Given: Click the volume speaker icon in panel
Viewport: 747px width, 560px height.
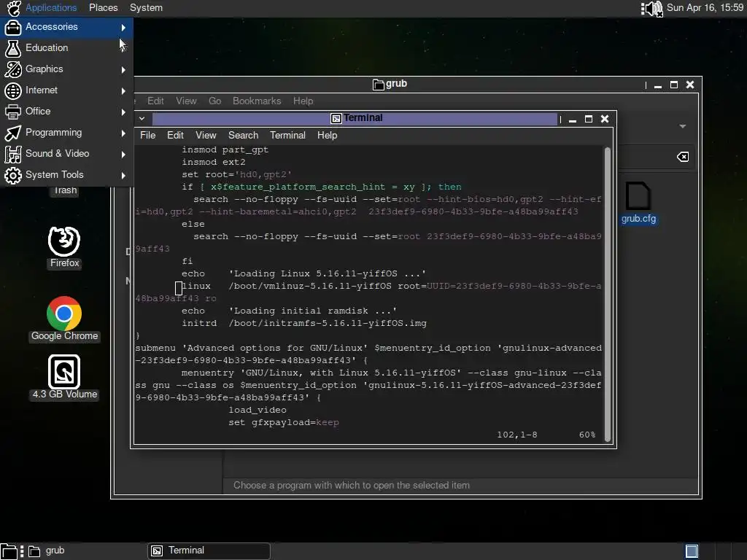Looking at the screenshot, I should 651,8.
